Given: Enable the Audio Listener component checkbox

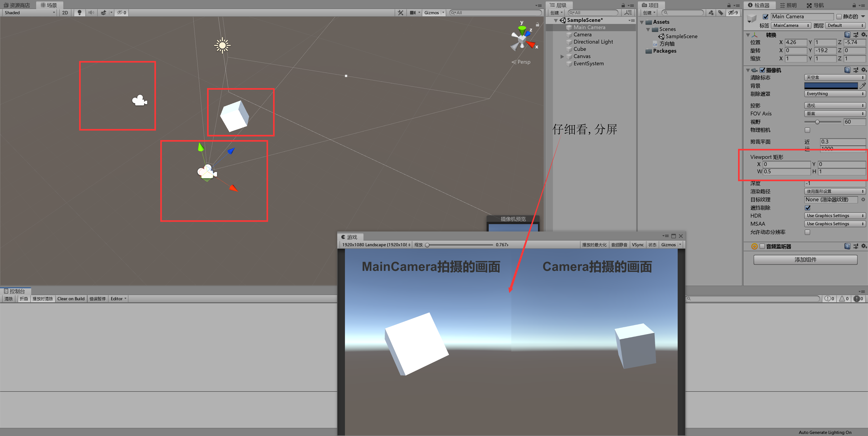Looking at the screenshot, I should [x=762, y=246].
